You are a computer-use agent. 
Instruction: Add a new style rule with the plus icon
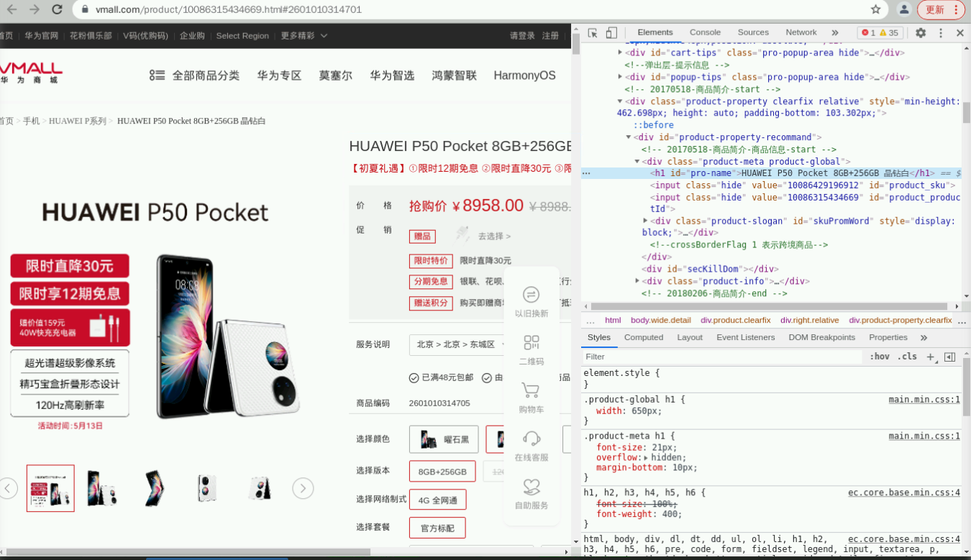(x=931, y=357)
